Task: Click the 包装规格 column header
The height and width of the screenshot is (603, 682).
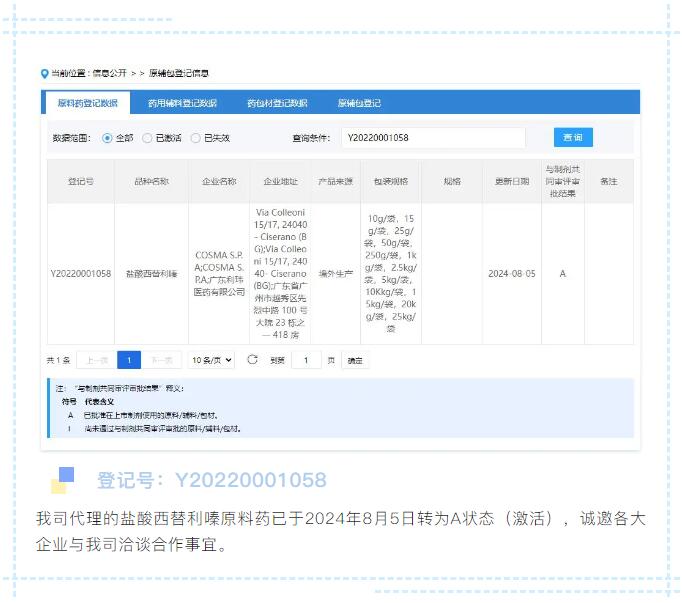Action: (x=391, y=181)
